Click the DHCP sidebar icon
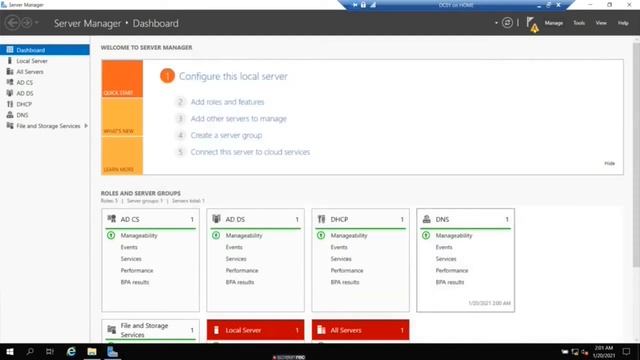Image resolution: width=640 pixels, height=360 pixels. 10,104
